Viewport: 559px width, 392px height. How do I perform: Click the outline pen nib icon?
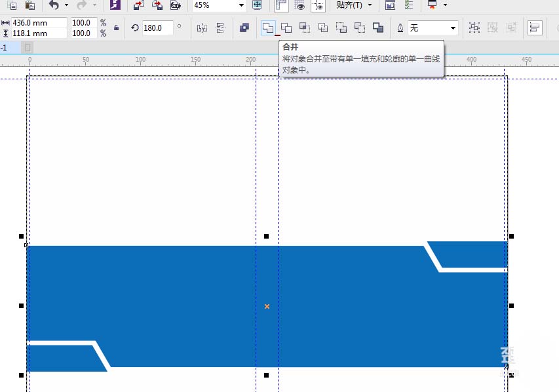pos(400,28)
